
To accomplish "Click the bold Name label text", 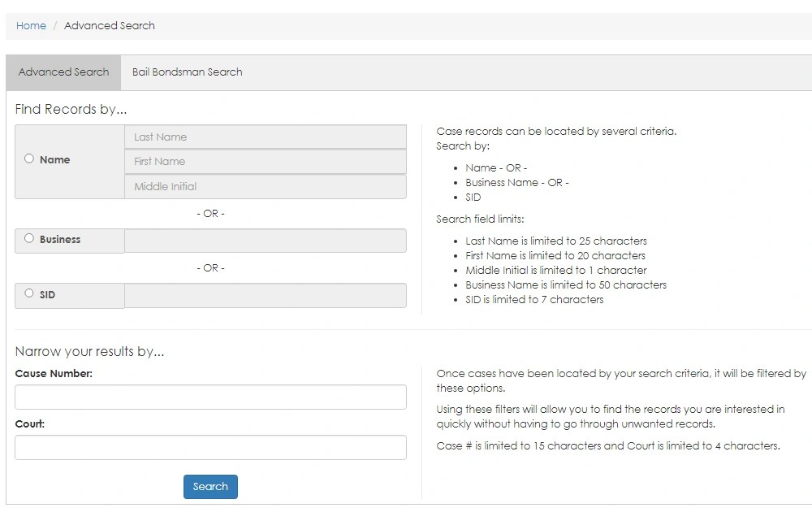I will 54,160.
